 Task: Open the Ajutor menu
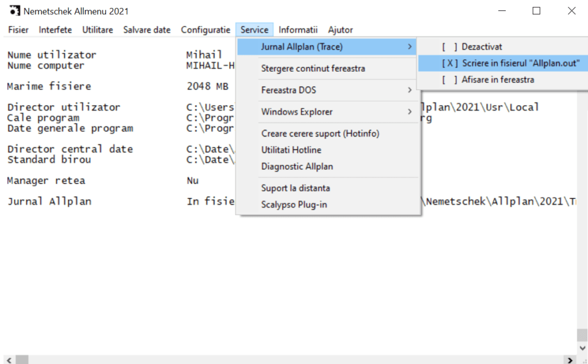340,30
